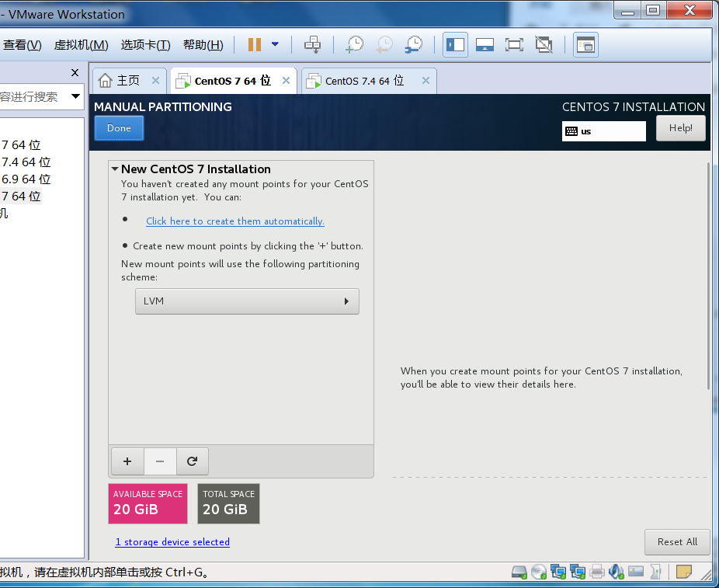Select the 6.9 64 位 VM in library list

tap(26, 179)
